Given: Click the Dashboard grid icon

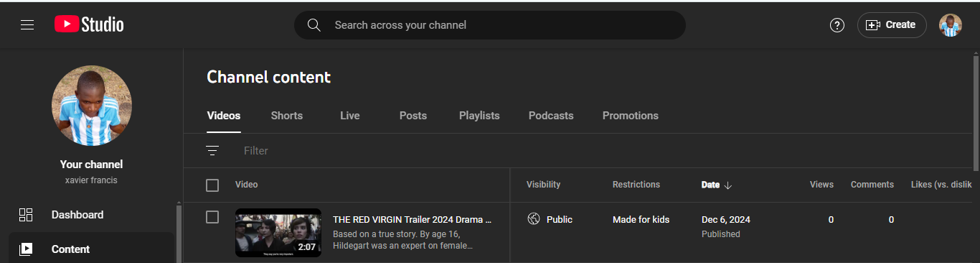Looking at the screenshot, I should pos(26,215).
